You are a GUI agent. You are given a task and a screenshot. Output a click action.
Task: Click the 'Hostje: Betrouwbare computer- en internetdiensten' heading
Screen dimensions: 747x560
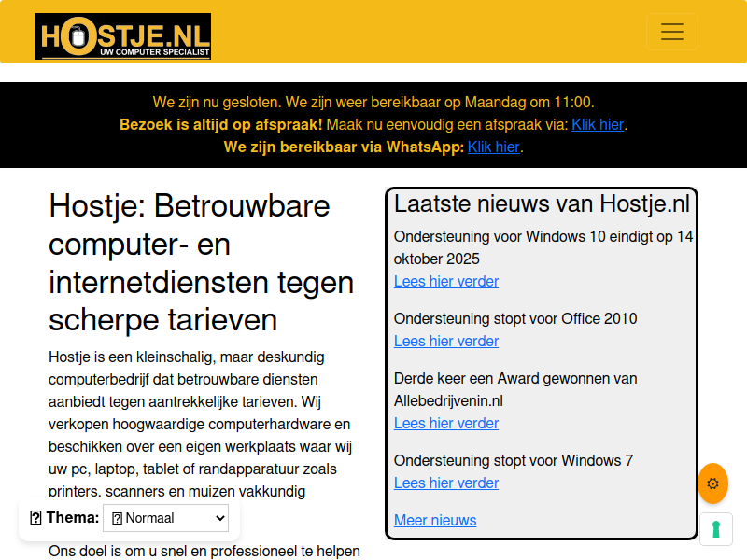(x=201, y=262)
